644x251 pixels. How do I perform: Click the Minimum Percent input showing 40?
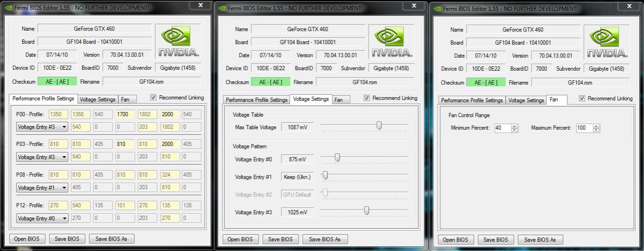[502, 128]
